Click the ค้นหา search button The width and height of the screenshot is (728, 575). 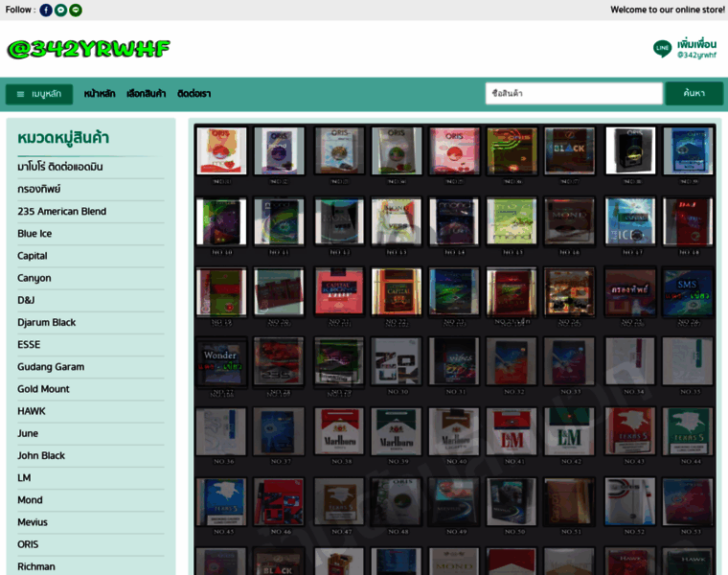(694, 93)
